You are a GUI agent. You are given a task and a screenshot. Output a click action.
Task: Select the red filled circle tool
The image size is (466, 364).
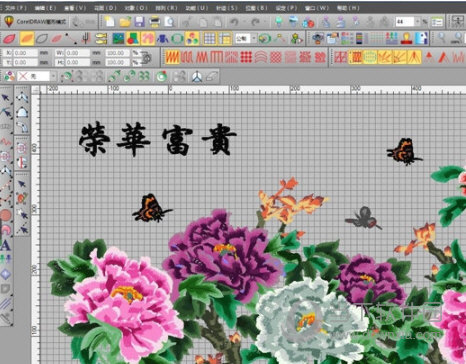point(6,215)
